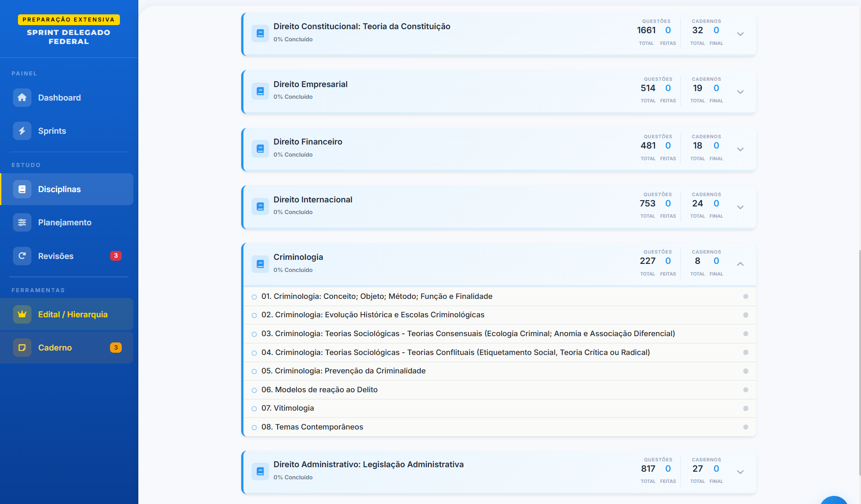Expand the Direito Financeiro discipline
The width and height of the screenshot is (861, 504).
[x=740, y=149]
